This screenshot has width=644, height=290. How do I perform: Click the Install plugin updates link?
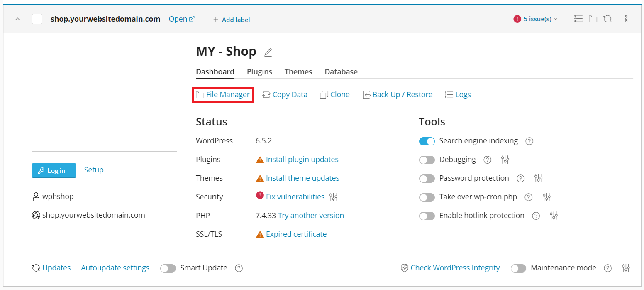coord(302,160)
